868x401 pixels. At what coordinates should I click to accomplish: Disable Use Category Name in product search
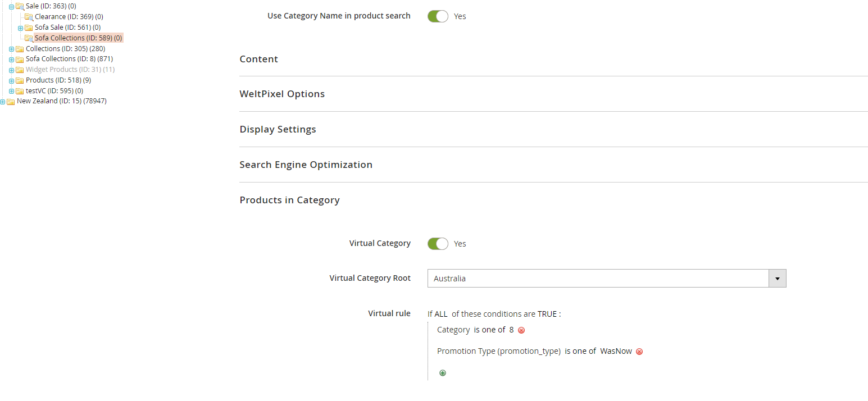pos(438,16)
